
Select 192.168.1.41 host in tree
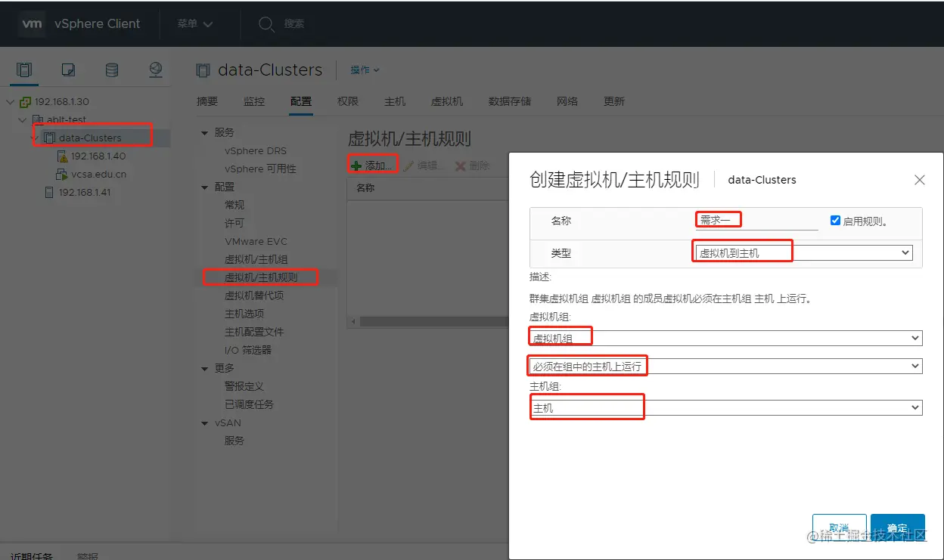point(85,193)
